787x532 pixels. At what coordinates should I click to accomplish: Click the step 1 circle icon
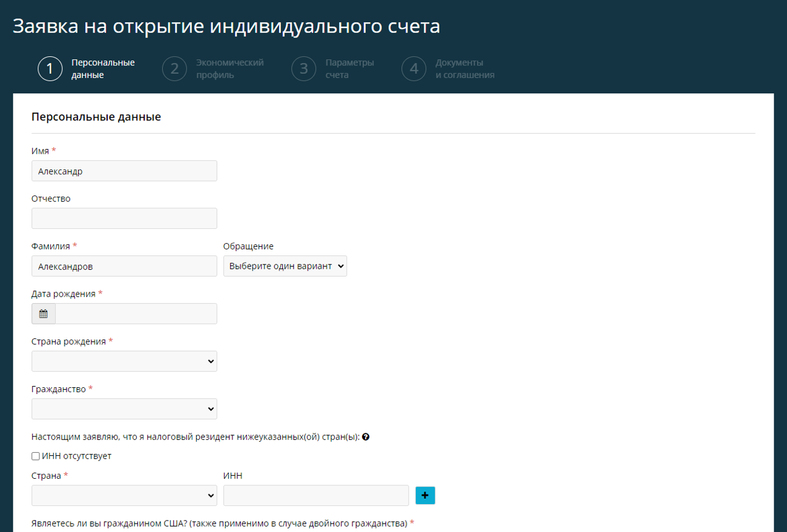tap(50, 69)
